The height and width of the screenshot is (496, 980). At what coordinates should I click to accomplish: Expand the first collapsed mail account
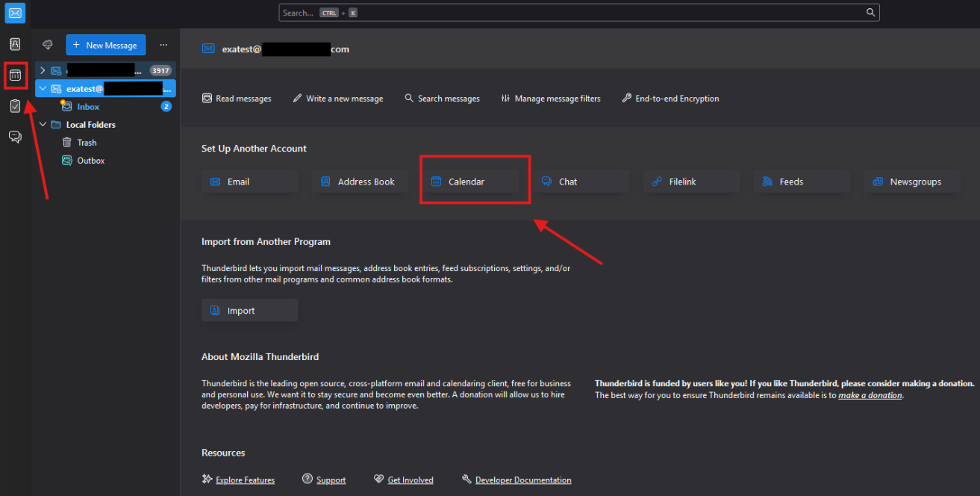[43, 70]
